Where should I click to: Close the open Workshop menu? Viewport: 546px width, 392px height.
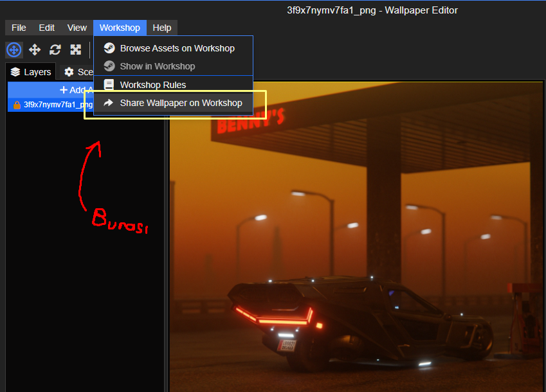120,28
